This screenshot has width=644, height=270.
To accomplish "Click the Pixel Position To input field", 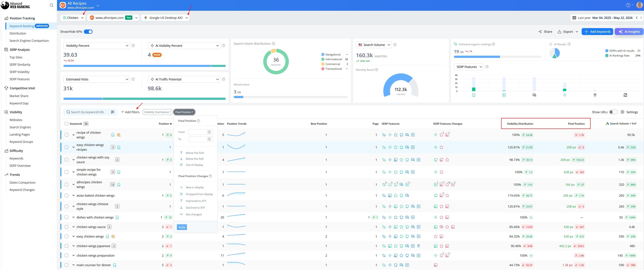I will coord(200,139).
